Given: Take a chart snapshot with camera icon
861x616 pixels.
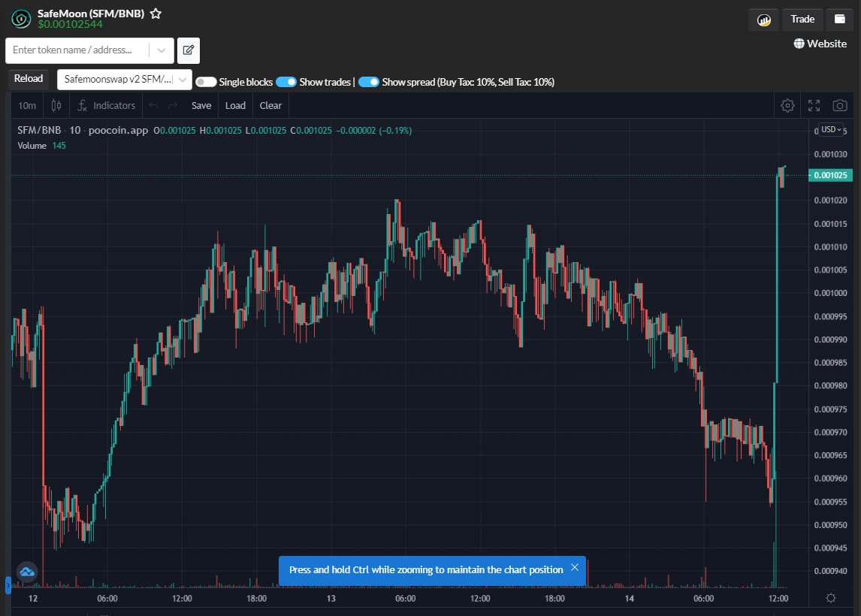Looking at the screenshot, I should tap(839, 105).
